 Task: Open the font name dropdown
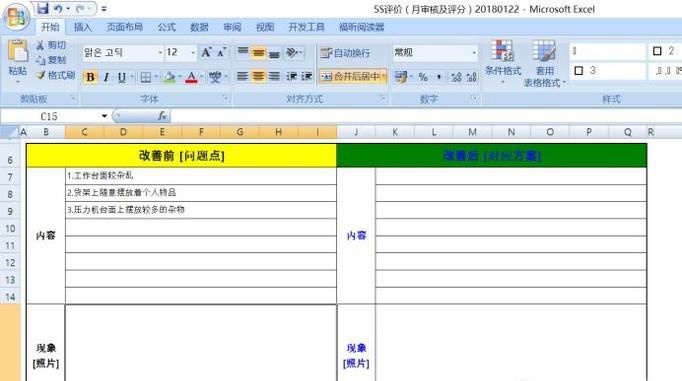[160, 53]
